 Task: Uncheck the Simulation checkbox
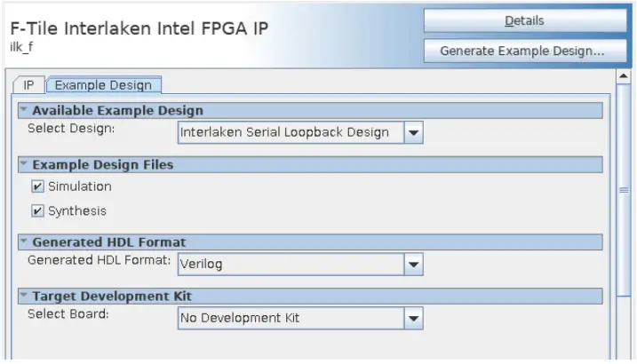point(37,186)
